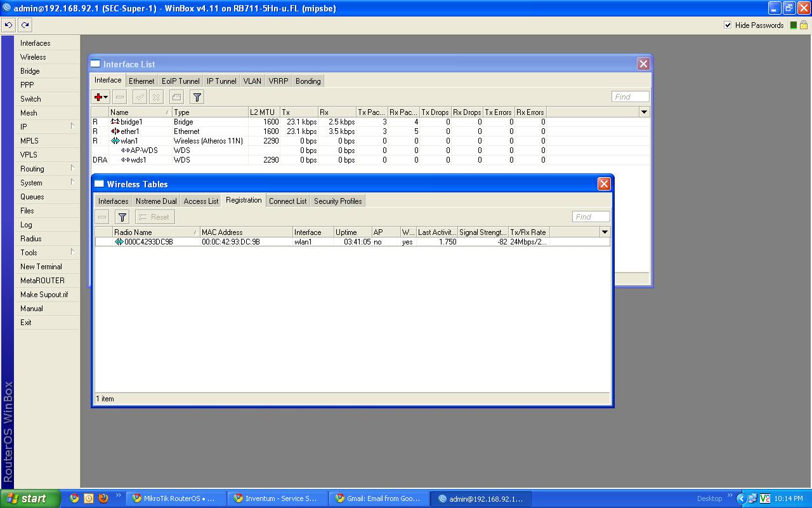This screenshot has height=508, width=812.
Task: Switch to the EoIP Tunnel tab
Action: click(181, 81)
